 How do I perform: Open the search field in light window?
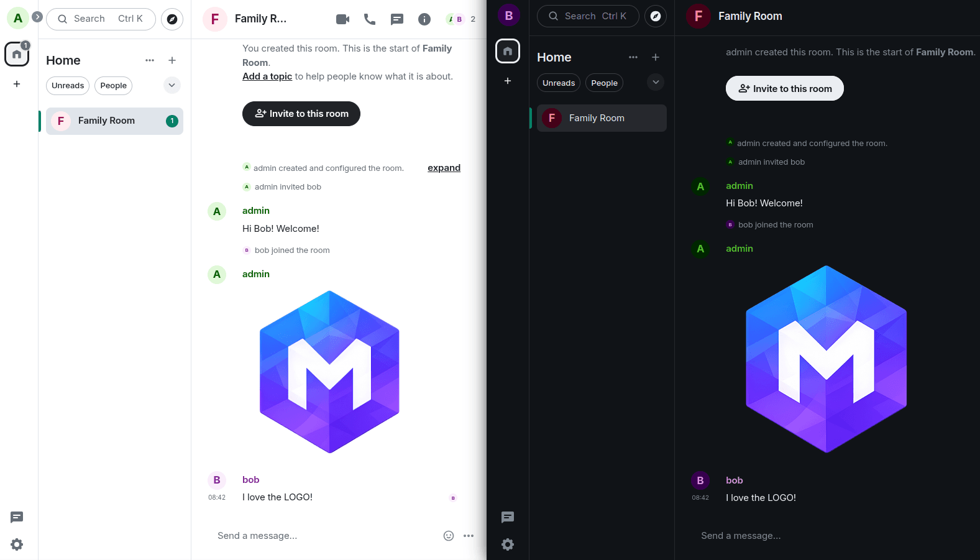[x=101, y=19]
